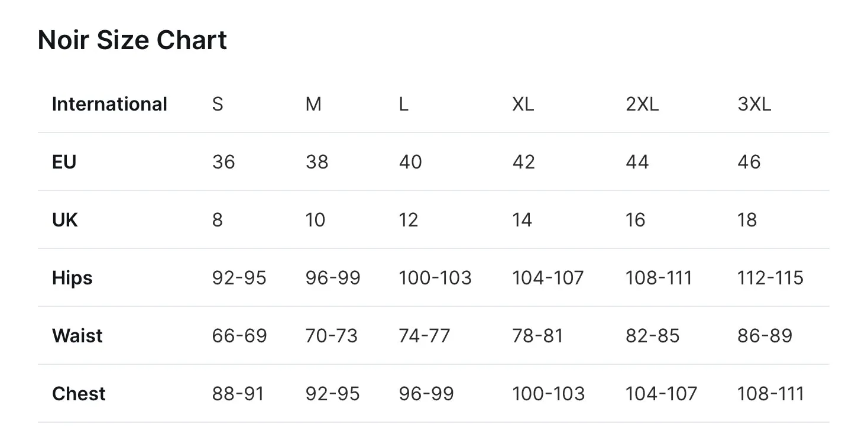Click EU size 40 cell
This screenshot has height=434, width=868.
[410, 162]
